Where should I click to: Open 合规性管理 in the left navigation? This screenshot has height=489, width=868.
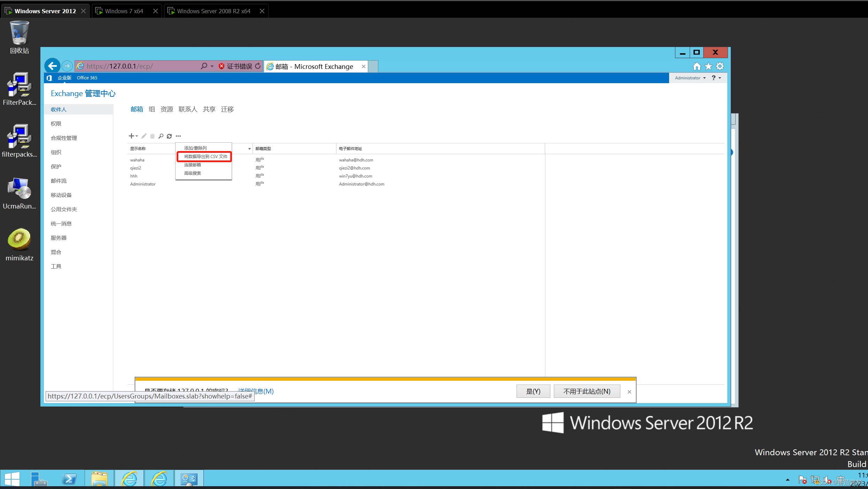click(x=64, y=138)
